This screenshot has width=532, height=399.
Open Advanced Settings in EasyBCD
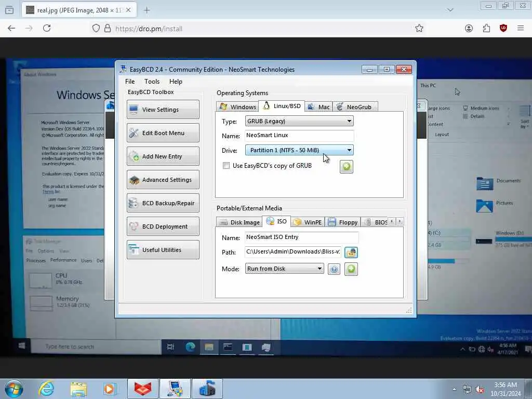coord(163,179)
